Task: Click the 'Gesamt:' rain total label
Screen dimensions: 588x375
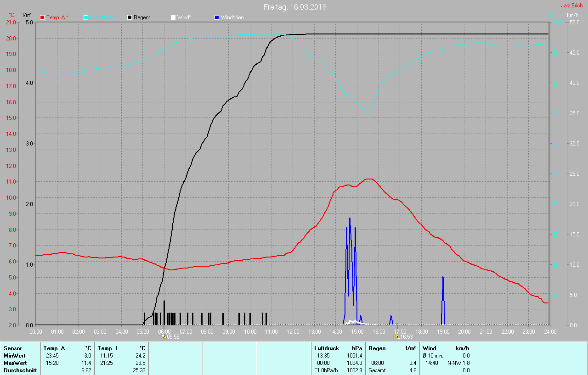Action: coord(377,370)
